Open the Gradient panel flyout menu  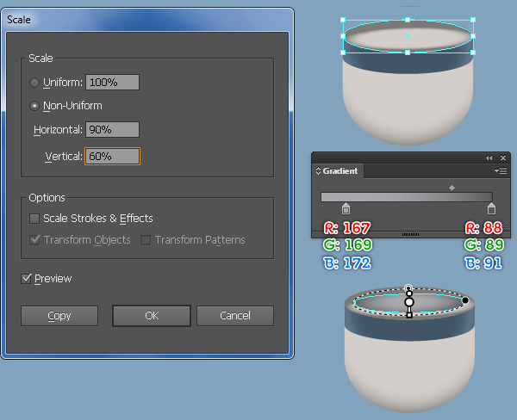click(501, 170)
